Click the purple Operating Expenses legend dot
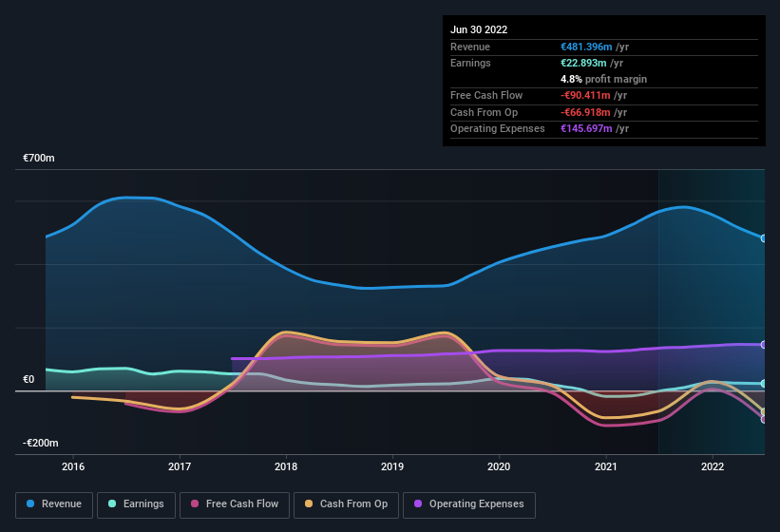Image resolution: width=780 pixels, height=532 pixels. coord(418,504)
